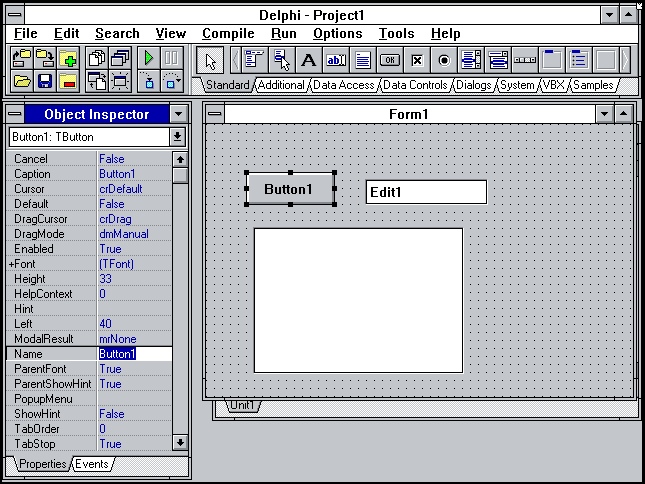The height and width of the screenshot is (484, 645).
Task: Click Button1 on the form
Action: coord(290,188)
